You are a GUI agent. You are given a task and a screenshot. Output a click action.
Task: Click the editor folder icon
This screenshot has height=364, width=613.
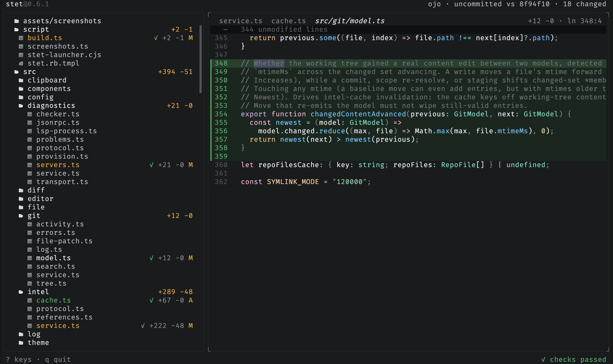[x=21, y=199]
